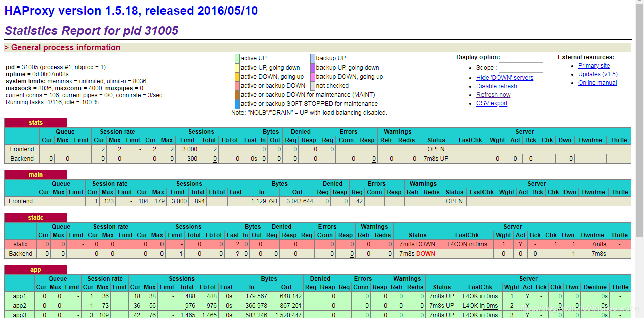Screen dimensions: 644x318
Task: Click the 'stats' proxy section title
Action: 36,123
